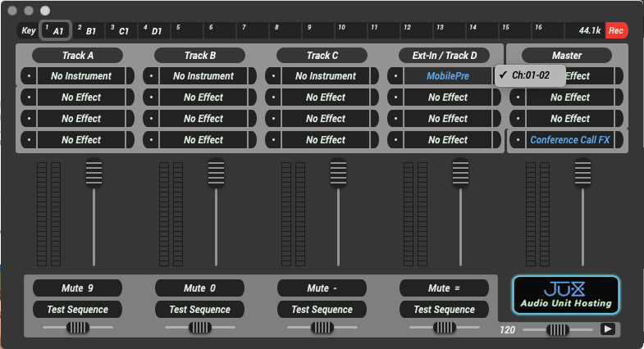The height and width of the screenshot is (349, 644).
Task: Click the Track B volume fader knob
Action: [x=216, y=173]
